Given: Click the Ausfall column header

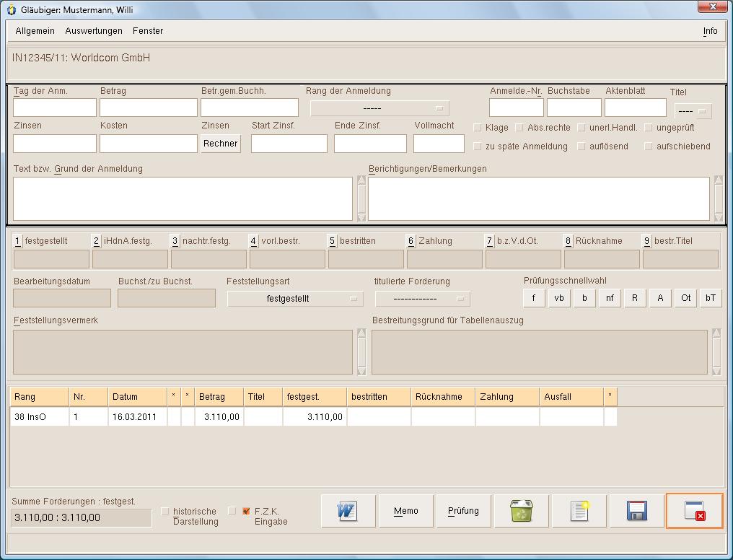Looking at the screenshot, I should pyautogui.click(x=571, y=397).
